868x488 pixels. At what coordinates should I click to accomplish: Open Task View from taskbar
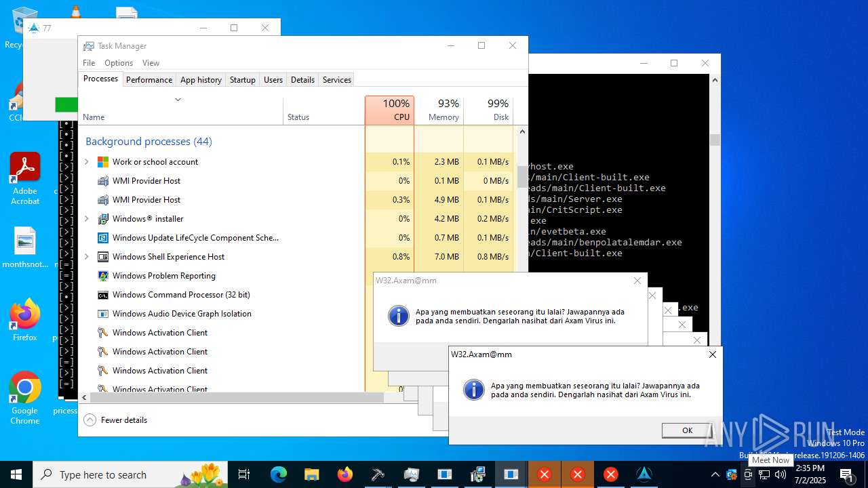click(244, 474)
